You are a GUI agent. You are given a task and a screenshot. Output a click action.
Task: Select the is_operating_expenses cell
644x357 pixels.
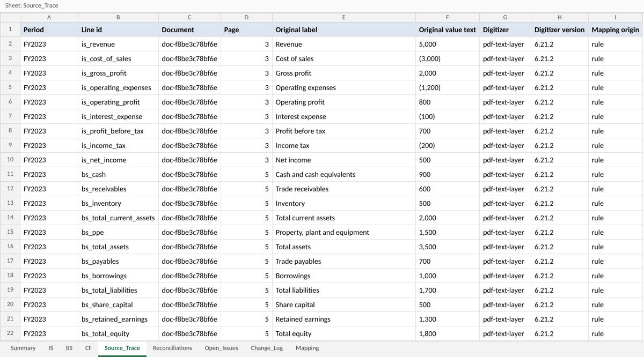pyautogui.click(x=118, y=87)
